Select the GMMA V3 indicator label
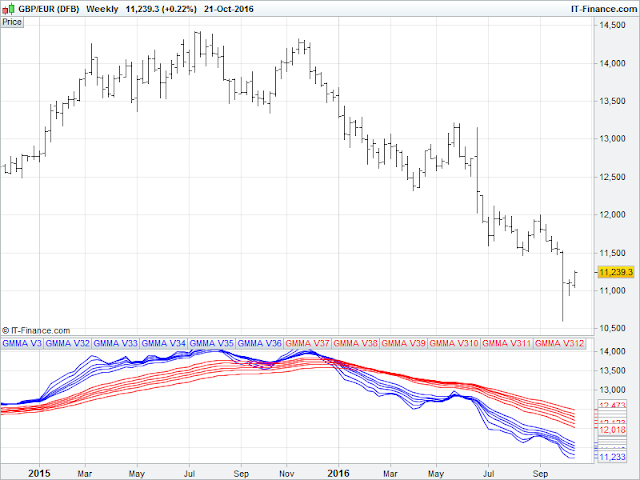The width and height of the screenshot is (640, 480). pyautogui.click(x=22, y=344)
